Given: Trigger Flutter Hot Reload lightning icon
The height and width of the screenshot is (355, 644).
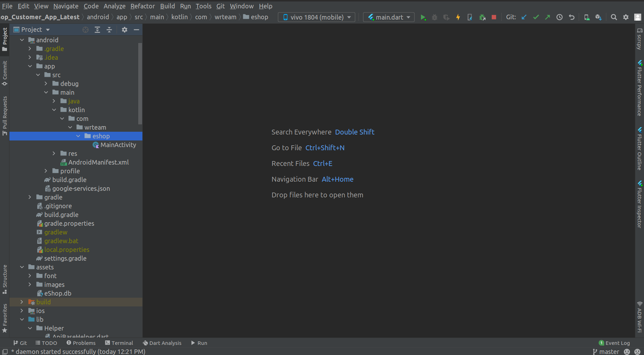Looking at the screenshot, I should [458, 17].
